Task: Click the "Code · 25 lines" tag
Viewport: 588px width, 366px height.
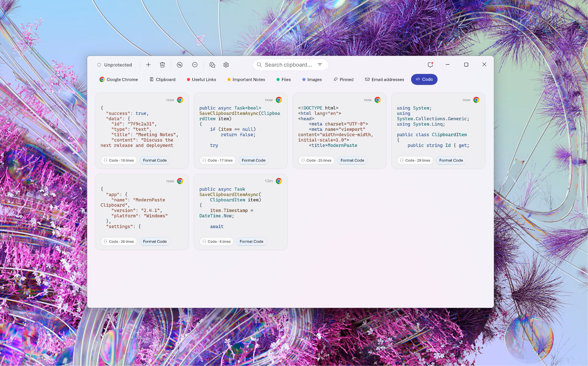Action: [x=316, y=160]
